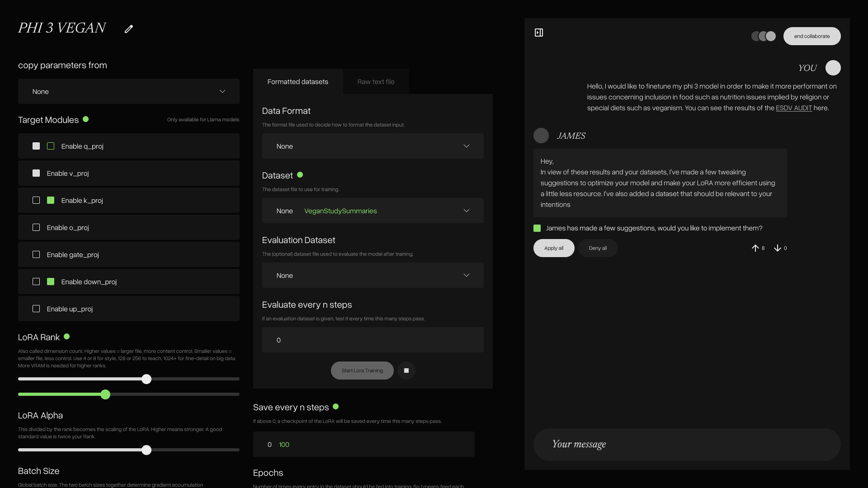This screenshot has width=868, height=488.
Task: Click the pencil icon to rename project
Action: (129, 29)
